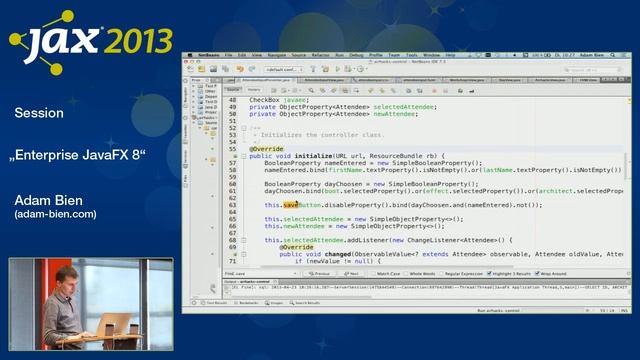This screenshot has height=360, width=640.
Task: Click the Previous Bookmark editor icon
Action: click(371, 90)
